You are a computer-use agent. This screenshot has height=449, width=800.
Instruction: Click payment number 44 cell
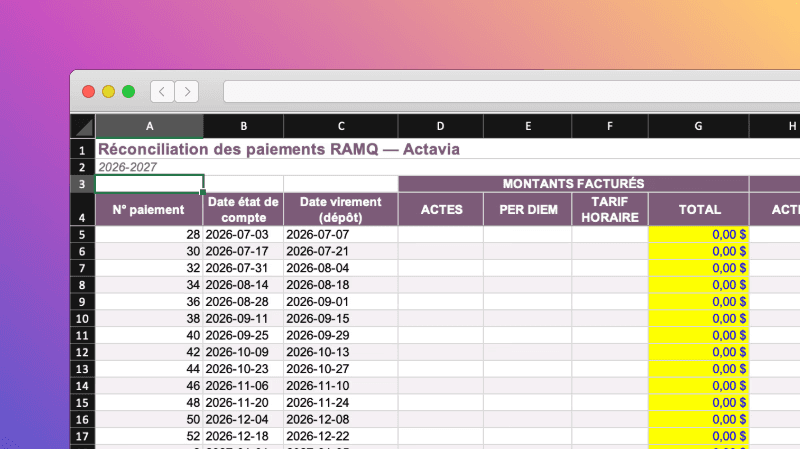point(149,369)
